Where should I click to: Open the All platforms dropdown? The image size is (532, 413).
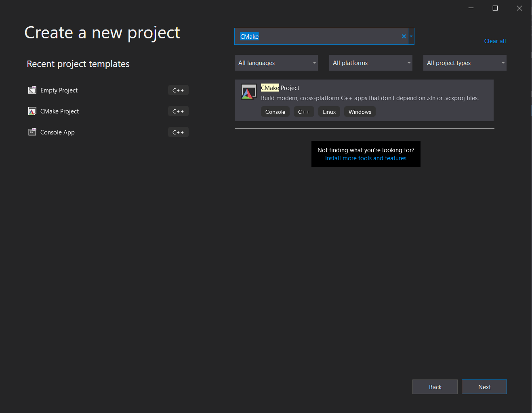[371, 63]
